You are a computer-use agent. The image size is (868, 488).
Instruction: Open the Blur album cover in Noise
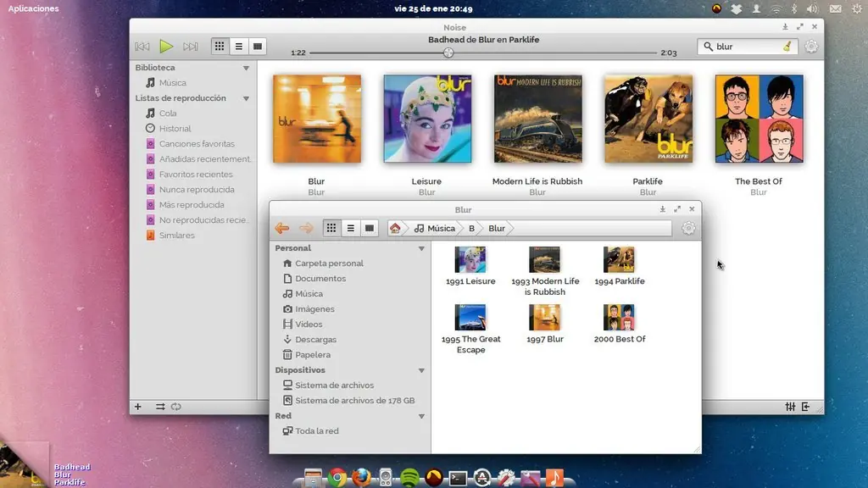(x=317, y=119)
